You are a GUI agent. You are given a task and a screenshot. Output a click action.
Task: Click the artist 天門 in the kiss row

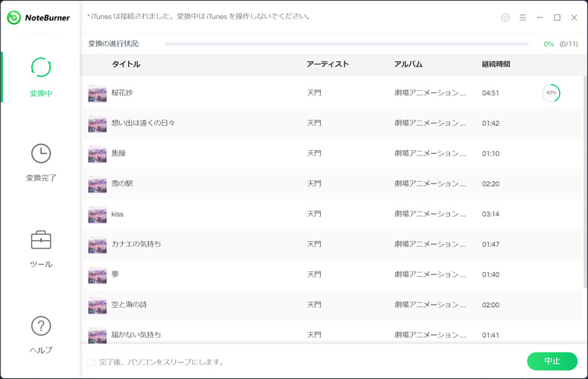[314, 214]
